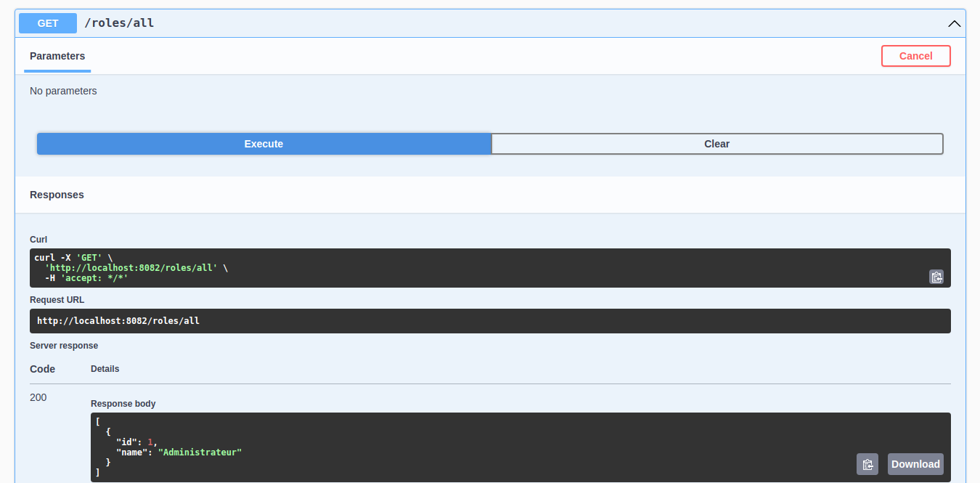Switch to the Parameters tab
The image size is (980, 483).
(57, 56)
